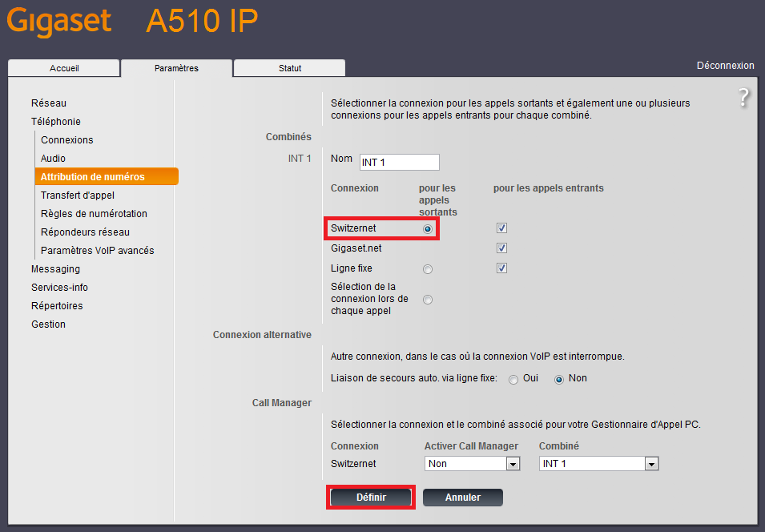Open Connexions in the sidebar

pos(66,140)
